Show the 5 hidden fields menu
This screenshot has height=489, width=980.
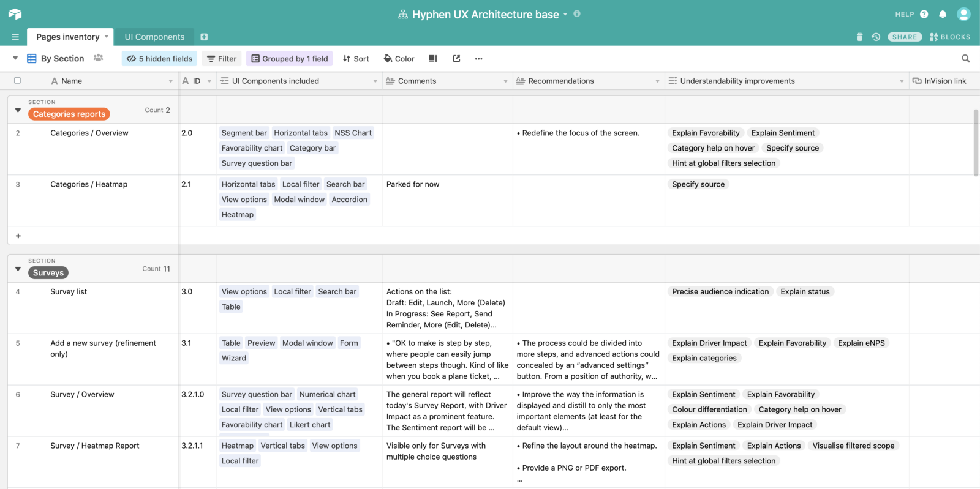[159, 59]
